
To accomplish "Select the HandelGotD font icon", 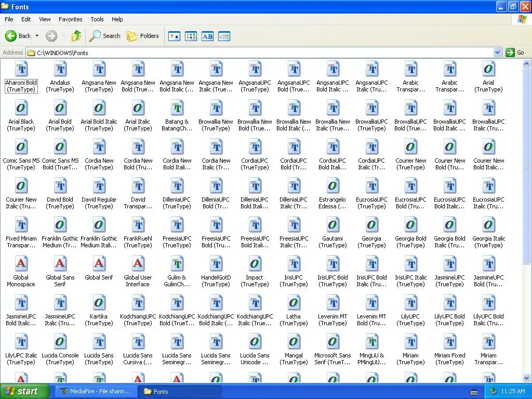I will coord(216,264).
